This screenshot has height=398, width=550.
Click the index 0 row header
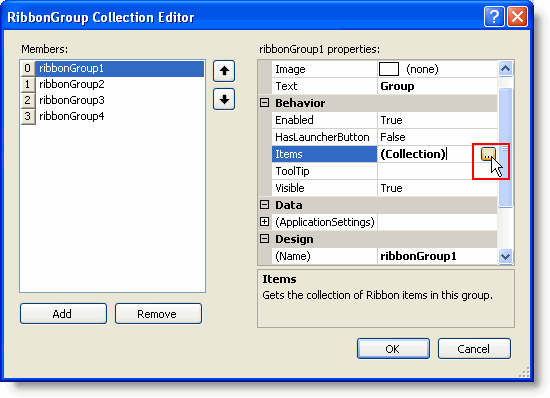pos(28,68)
